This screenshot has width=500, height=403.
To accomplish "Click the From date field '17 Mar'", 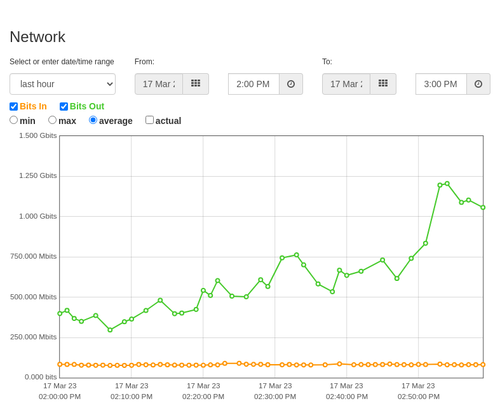I will coord(159,84).
